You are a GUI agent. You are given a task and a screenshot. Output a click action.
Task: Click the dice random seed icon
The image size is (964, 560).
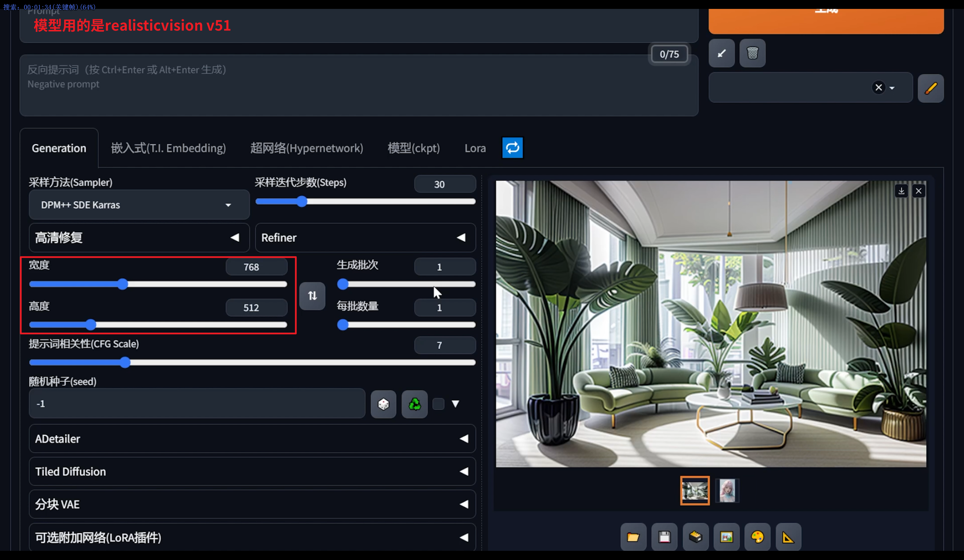383,404
